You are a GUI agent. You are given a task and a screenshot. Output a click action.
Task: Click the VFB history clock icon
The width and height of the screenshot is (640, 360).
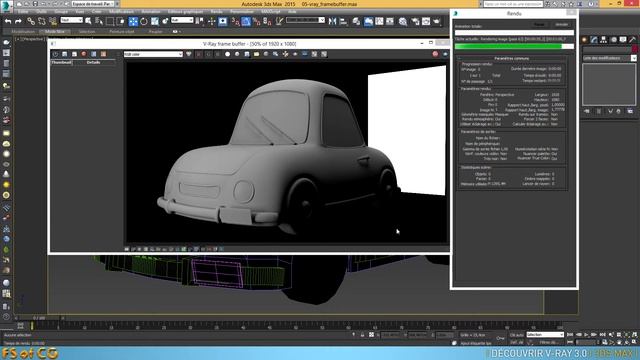55,54
